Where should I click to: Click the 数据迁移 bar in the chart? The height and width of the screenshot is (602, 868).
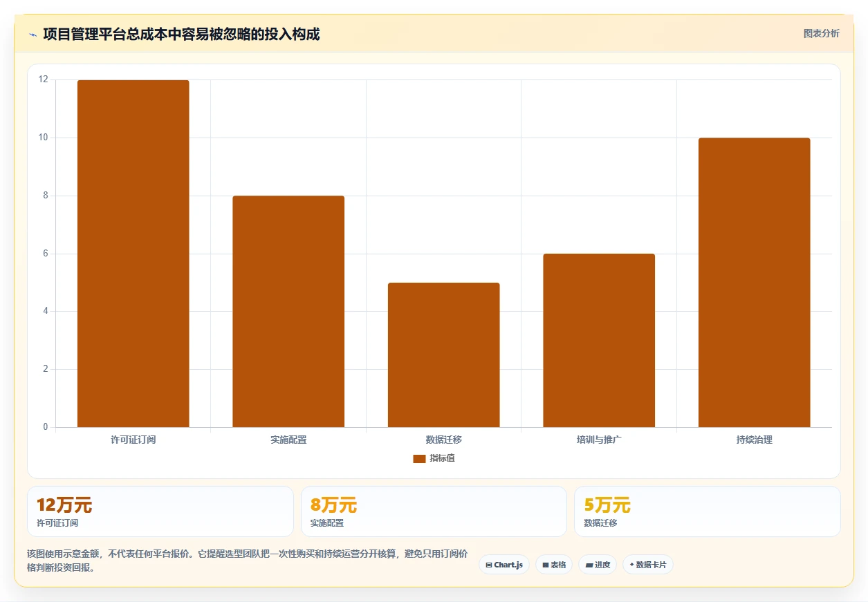click(443, 355)
